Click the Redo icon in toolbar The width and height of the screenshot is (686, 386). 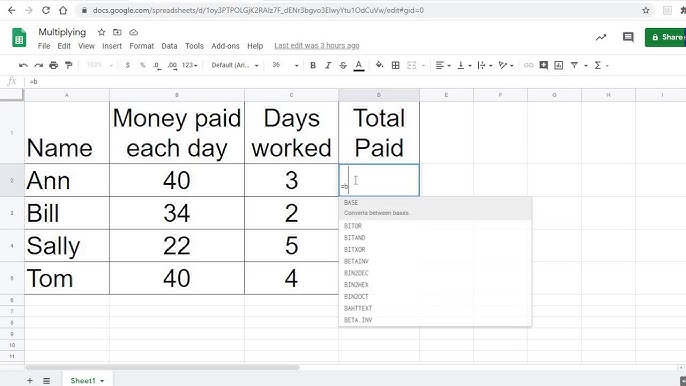click(x=38, y=65)
